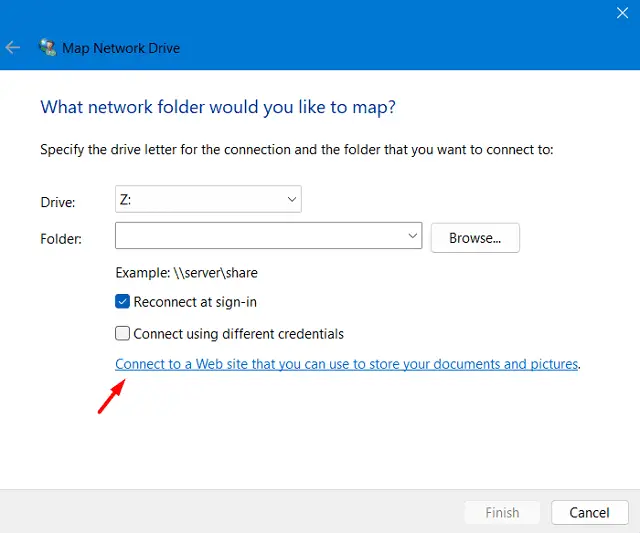This screenshot has width=640, height=533.
Task: Enable Connect using different credentials
Action: pyautogui.click(x=122, y=333)
